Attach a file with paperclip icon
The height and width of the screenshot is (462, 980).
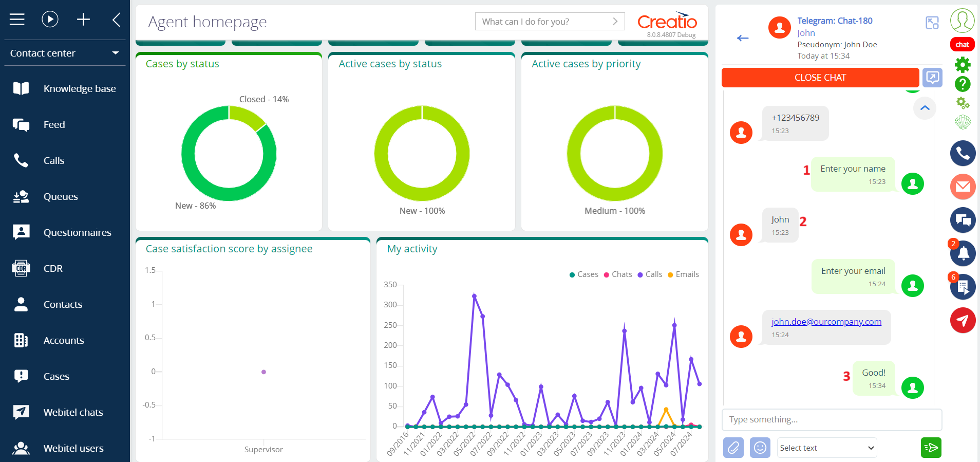coord(733,448)
